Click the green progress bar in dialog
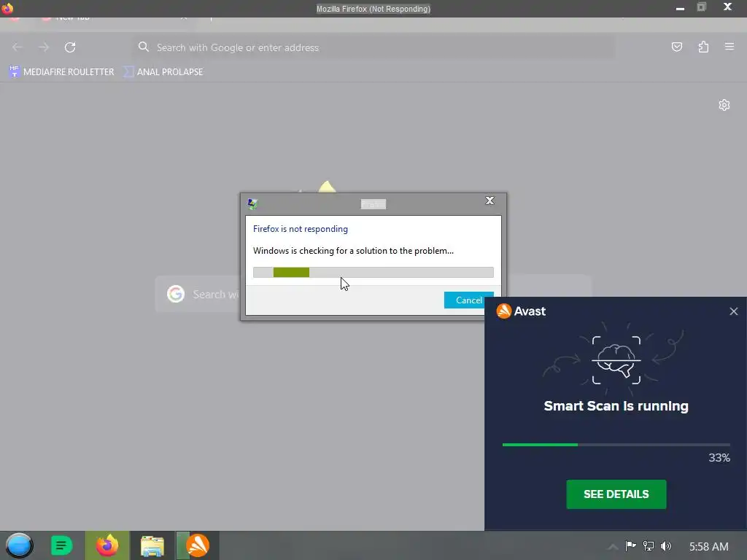The image size is (747, 560). point(373,273)
